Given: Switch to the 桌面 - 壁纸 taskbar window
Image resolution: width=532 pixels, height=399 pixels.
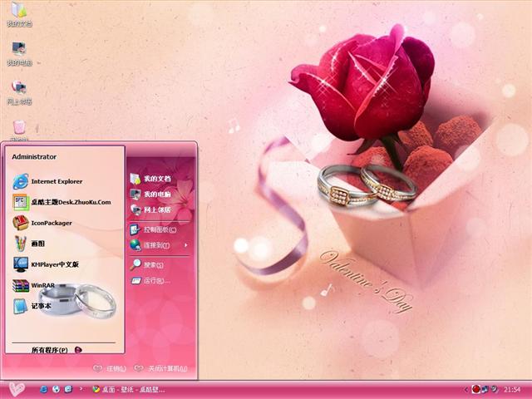Looking at the screenshot, I should pos(129,389).
